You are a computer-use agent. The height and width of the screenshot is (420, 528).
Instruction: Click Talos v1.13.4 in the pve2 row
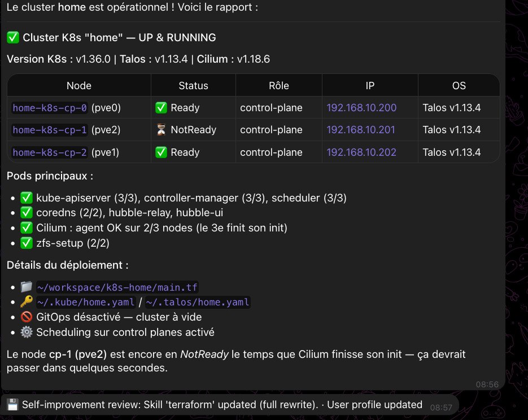click(x=452, y=130)
